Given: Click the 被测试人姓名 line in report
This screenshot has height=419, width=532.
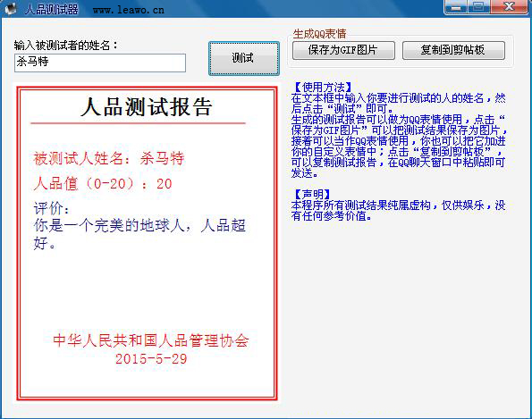Looking at the screenshot, I should pyautogui.click(x=108, y=158).
